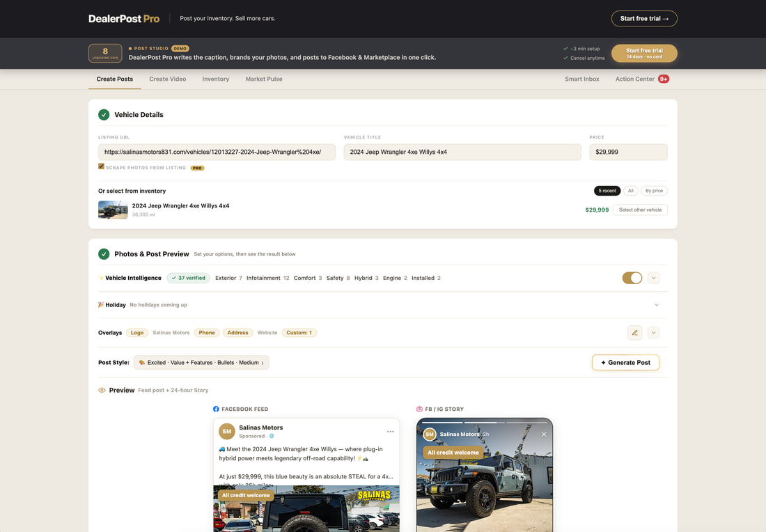
Task: Click the Select other vehicle button
Action: [640, 210]
